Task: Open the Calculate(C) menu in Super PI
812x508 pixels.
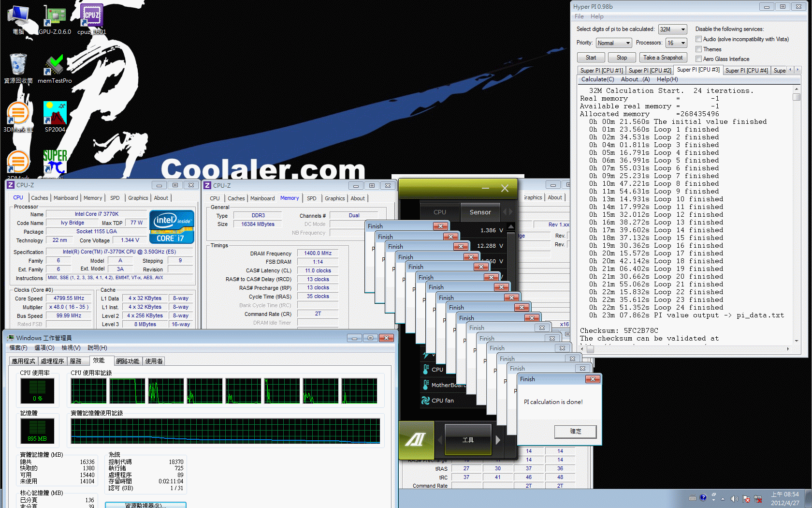Action: point(597,79)
